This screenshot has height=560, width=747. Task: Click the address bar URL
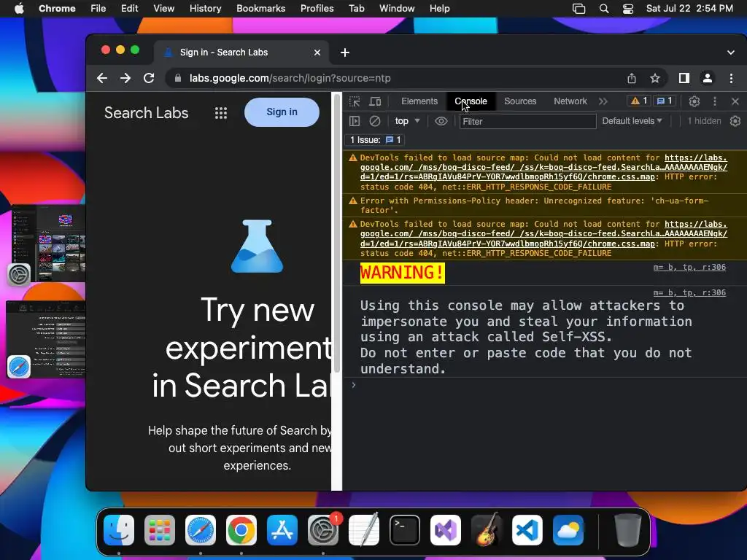click(x=290, y=78)
